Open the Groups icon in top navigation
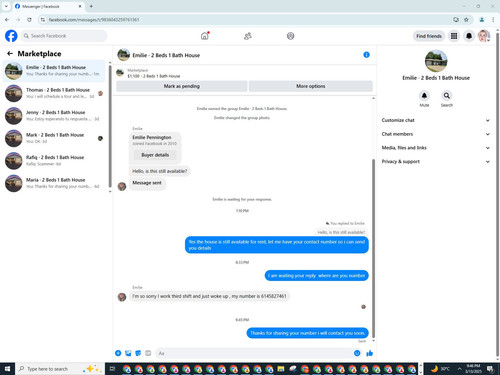The image size is (500, 375). coord(290,36)
